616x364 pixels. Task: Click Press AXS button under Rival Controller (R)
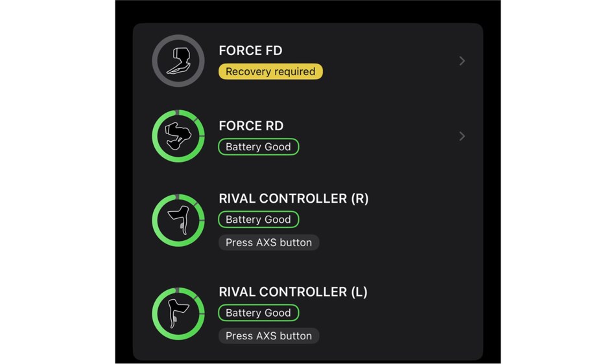click(x=268, y=242)
